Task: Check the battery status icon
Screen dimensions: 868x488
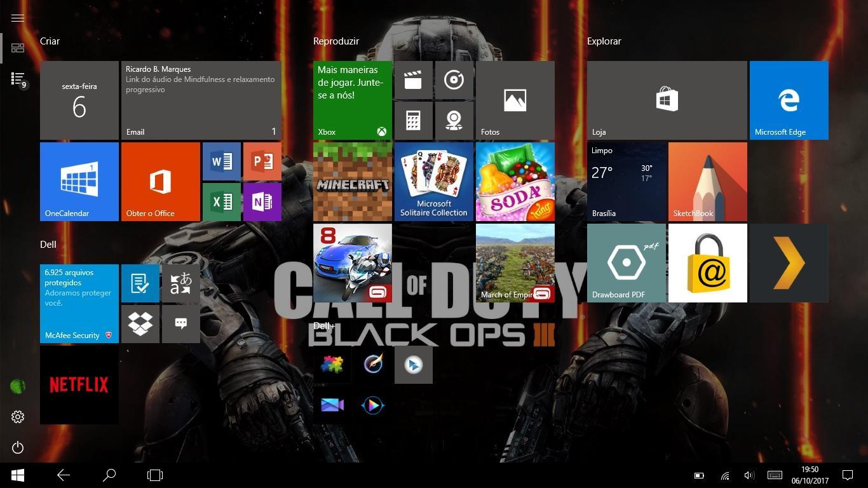Action: [x=699, y=475]
